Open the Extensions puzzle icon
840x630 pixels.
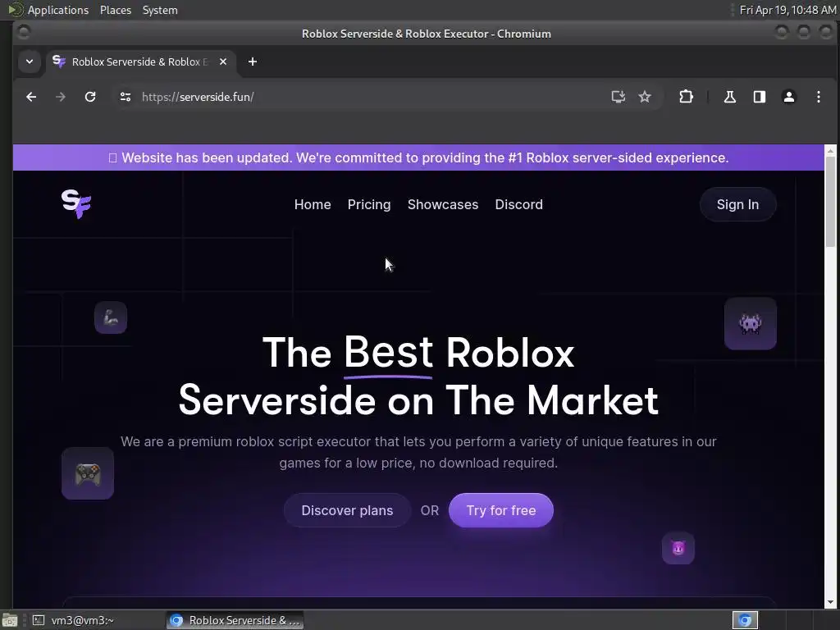coord(686,97)
